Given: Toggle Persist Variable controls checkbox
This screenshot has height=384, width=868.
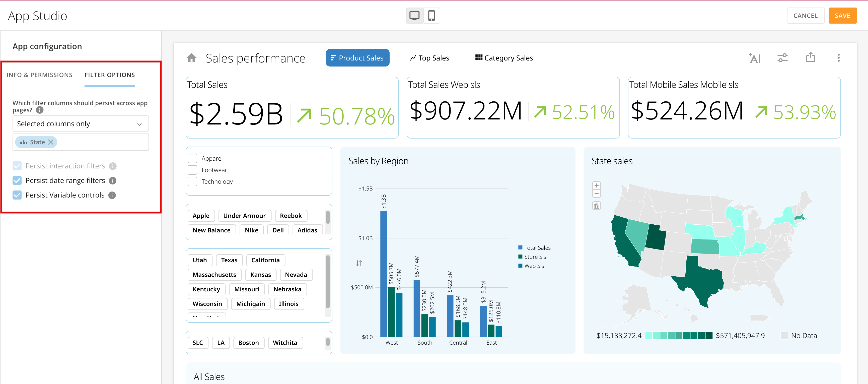Looking at the screenshot, I should click(x=17, y=195).
